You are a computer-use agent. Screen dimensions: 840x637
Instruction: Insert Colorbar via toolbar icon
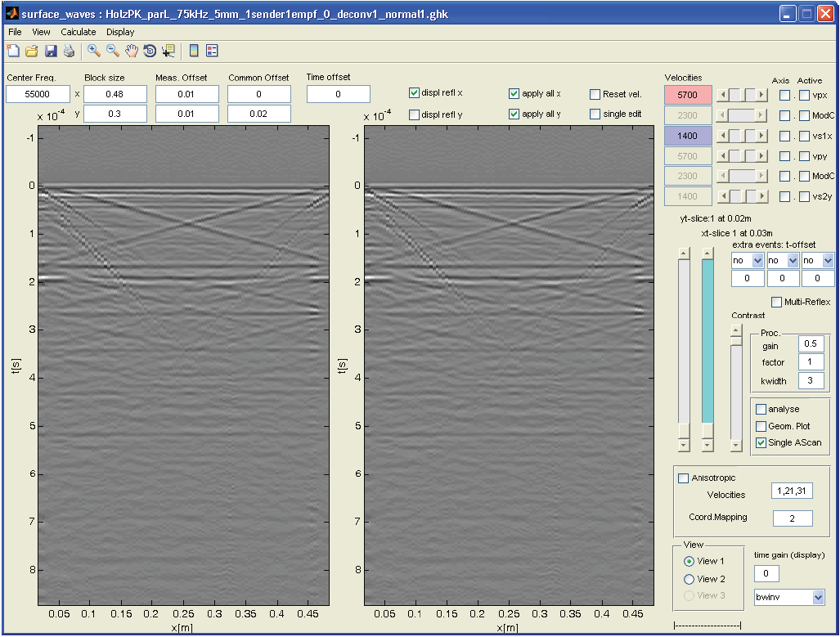194,51
